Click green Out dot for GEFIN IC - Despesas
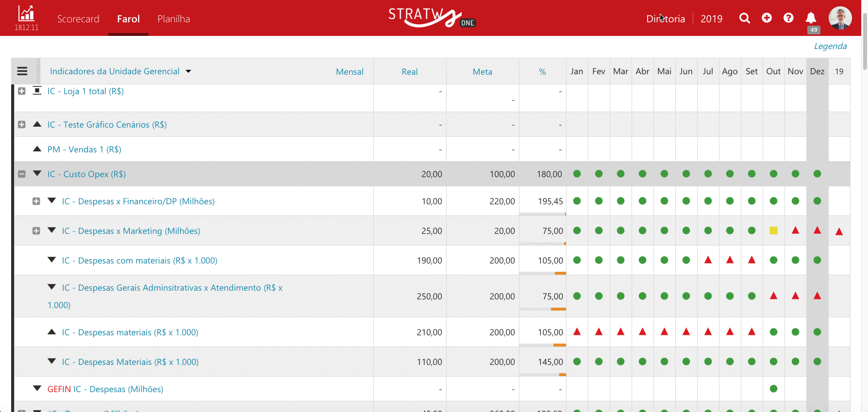Viewport: 868px width, 412px height. click(773, 389)
